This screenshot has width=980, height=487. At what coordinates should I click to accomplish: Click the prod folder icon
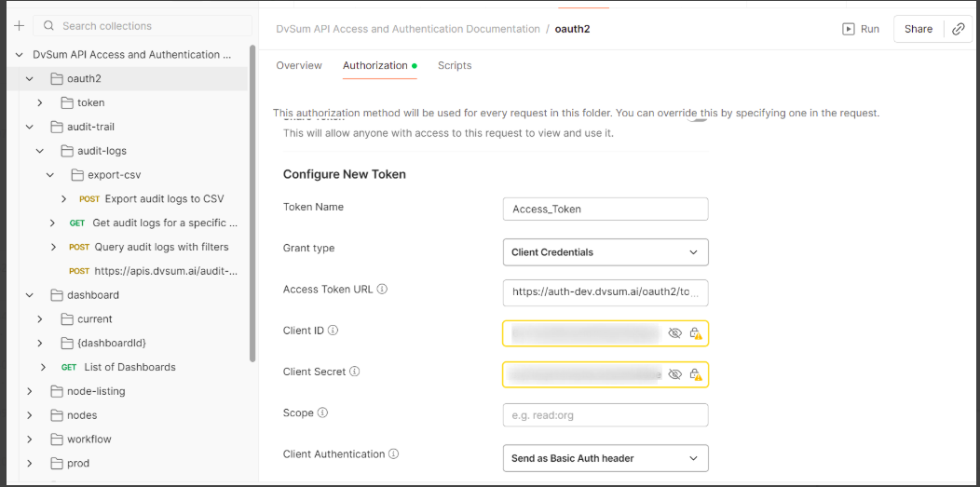tap(58, 464)
